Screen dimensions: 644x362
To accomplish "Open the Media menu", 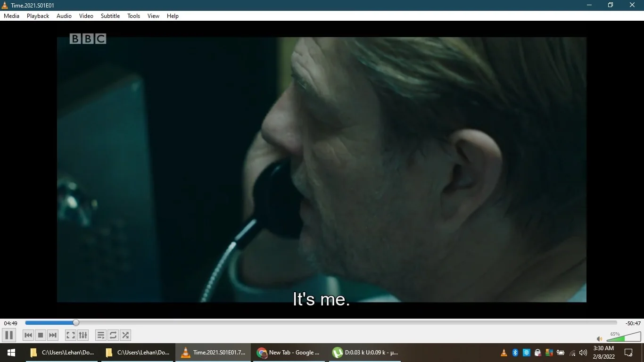I will click(x=12, y=16).
